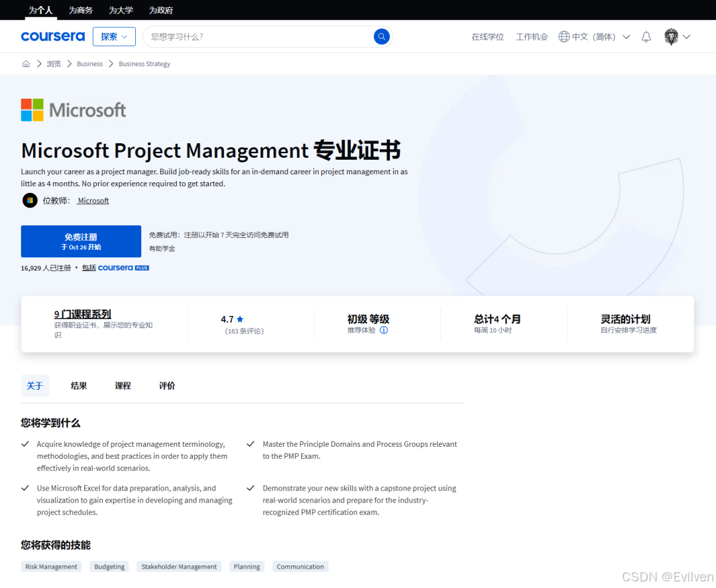Open the notifications bell
This screenshot has height=588, width=716.
646,37
